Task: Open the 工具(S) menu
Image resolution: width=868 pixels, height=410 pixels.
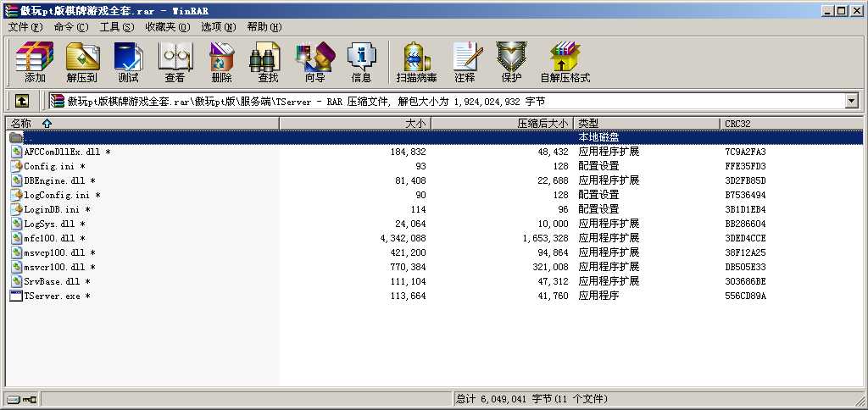Action: 117,26
